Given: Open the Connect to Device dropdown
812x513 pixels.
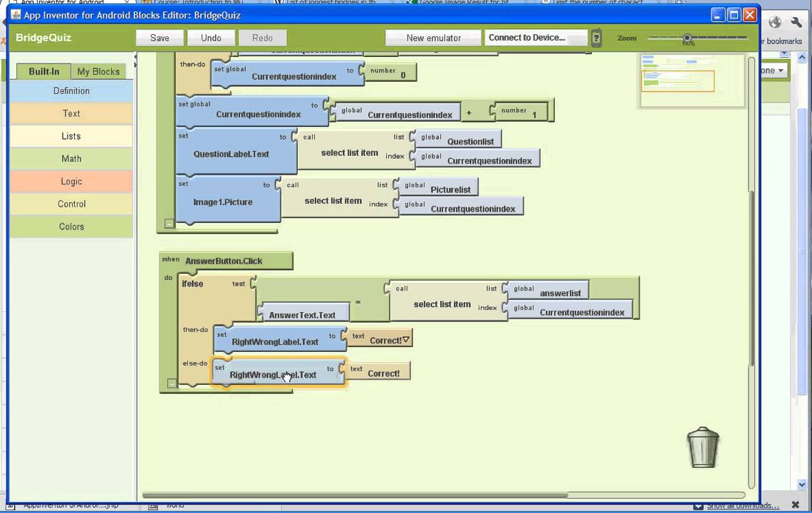Looking at the screenshot, I should coord(536,38).
